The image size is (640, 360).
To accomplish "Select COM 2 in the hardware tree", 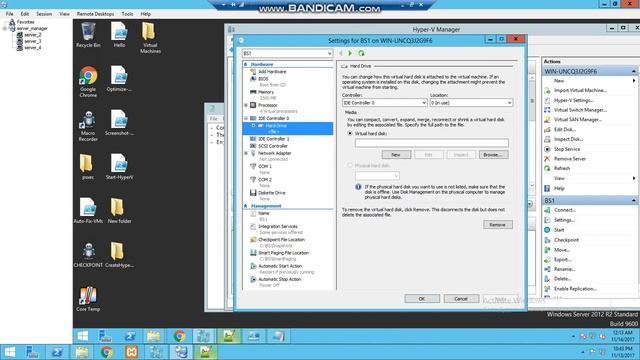I will click(x=264, y=180).
